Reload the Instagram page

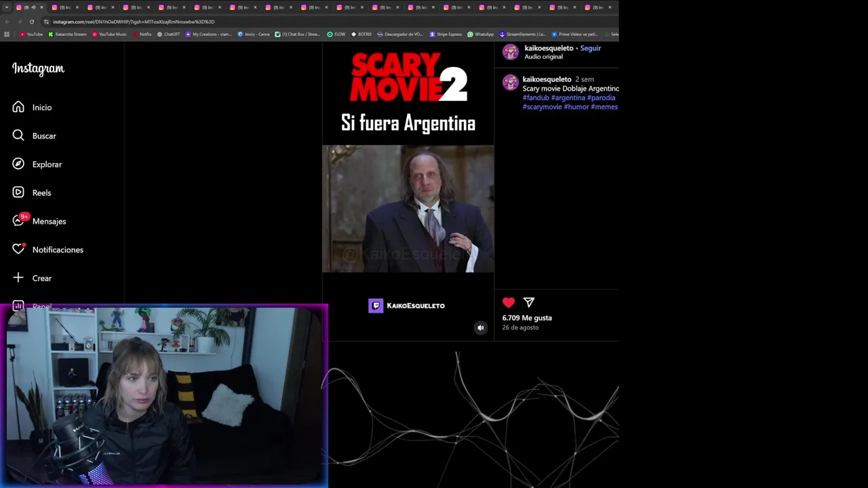point(31,22)
